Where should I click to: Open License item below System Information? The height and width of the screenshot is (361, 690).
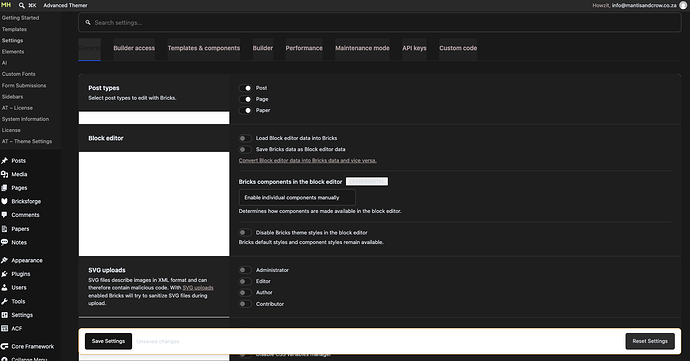coord(11,130)
